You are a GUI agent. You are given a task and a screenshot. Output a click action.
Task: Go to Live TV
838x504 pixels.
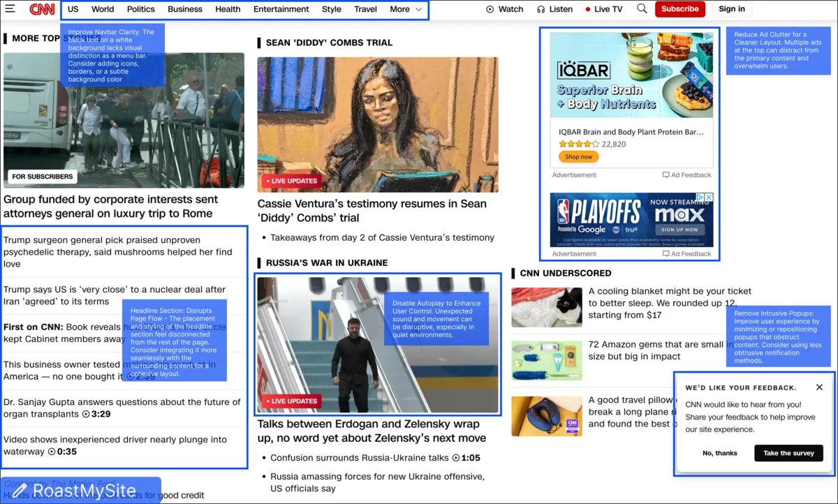click(x=603, y=9)
